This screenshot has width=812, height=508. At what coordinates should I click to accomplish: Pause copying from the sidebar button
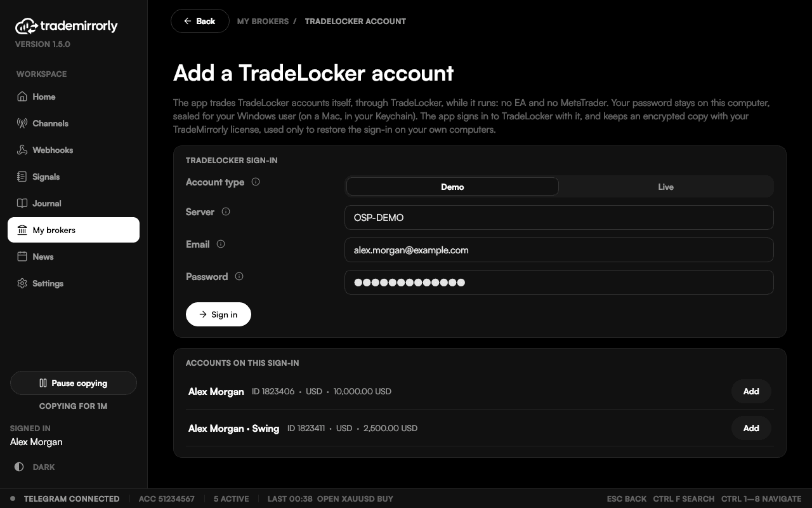[x=74, y=383]
